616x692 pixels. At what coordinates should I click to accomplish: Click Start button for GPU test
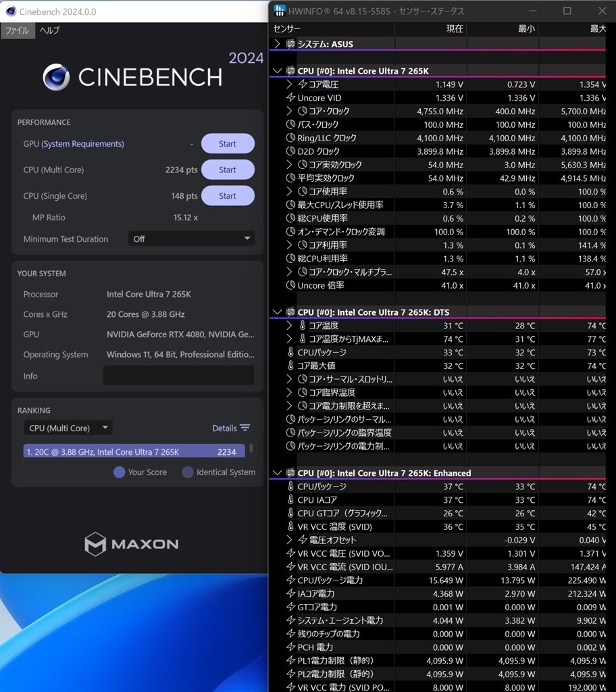coord(228,144)
